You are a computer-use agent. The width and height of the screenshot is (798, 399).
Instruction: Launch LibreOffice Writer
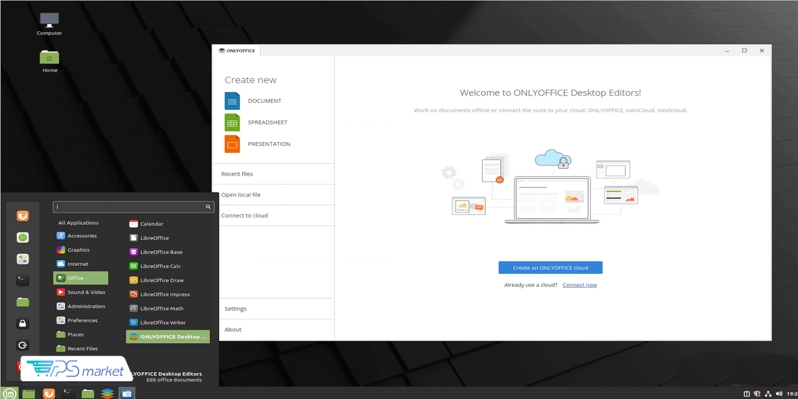coord(168,323)
